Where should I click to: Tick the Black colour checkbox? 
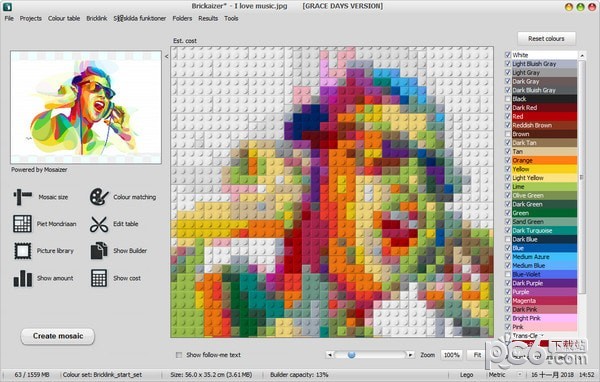(508, 99)
